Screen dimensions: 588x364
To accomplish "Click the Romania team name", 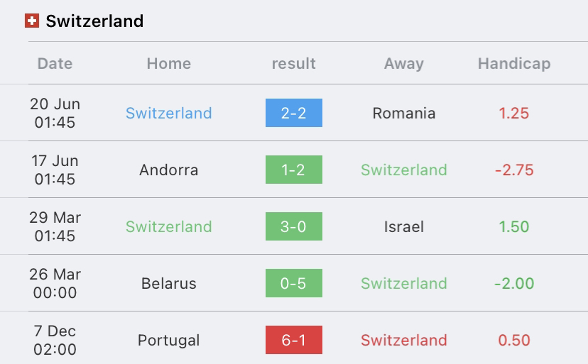I will point(404,114).
